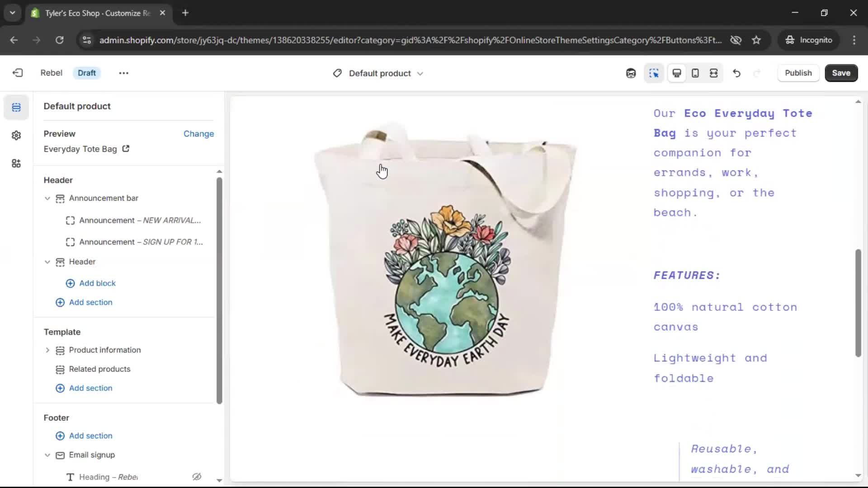Open theme settings gear in sidebar
868x488 pixels.
(x=16, y=135)
